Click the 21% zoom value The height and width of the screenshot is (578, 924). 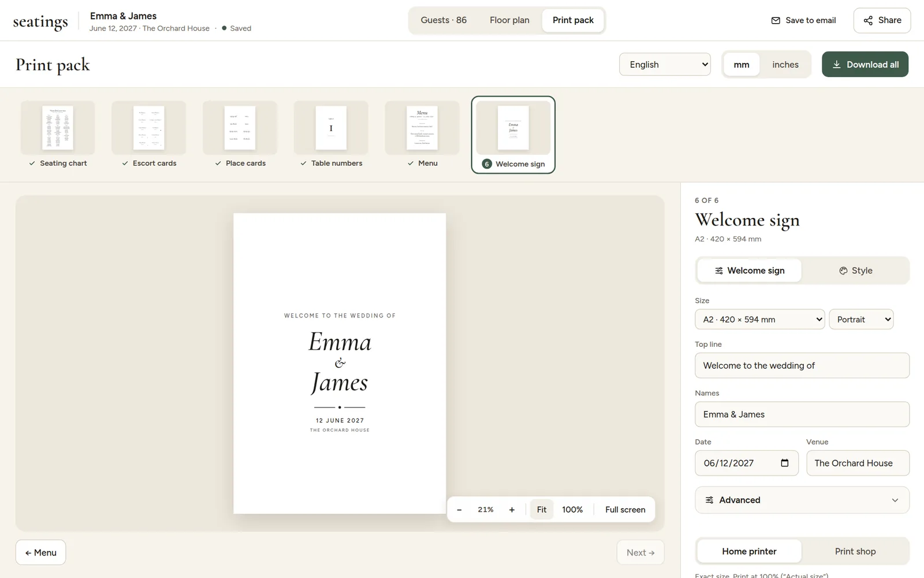click(486, 510)
